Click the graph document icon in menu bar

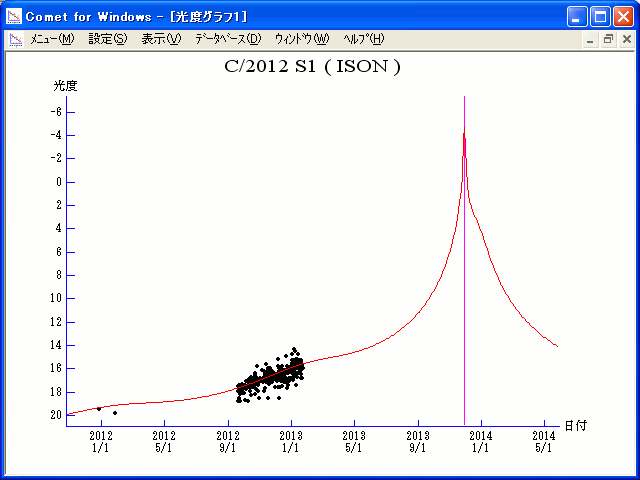[16, 40]
